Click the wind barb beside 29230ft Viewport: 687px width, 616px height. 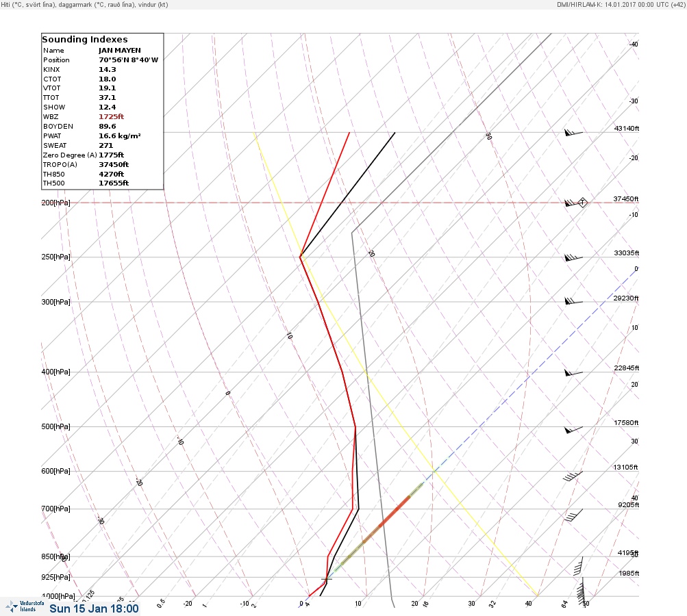(573, 301)
